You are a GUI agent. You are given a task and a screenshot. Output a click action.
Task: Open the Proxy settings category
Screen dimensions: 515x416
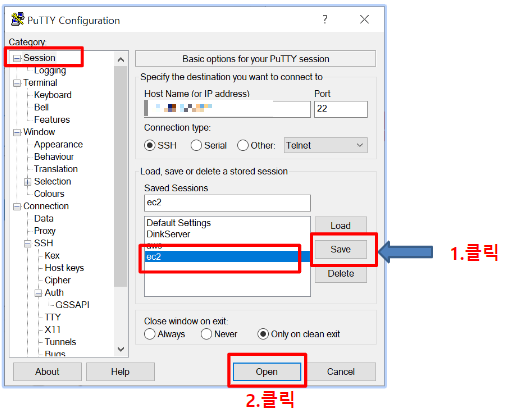45,231
